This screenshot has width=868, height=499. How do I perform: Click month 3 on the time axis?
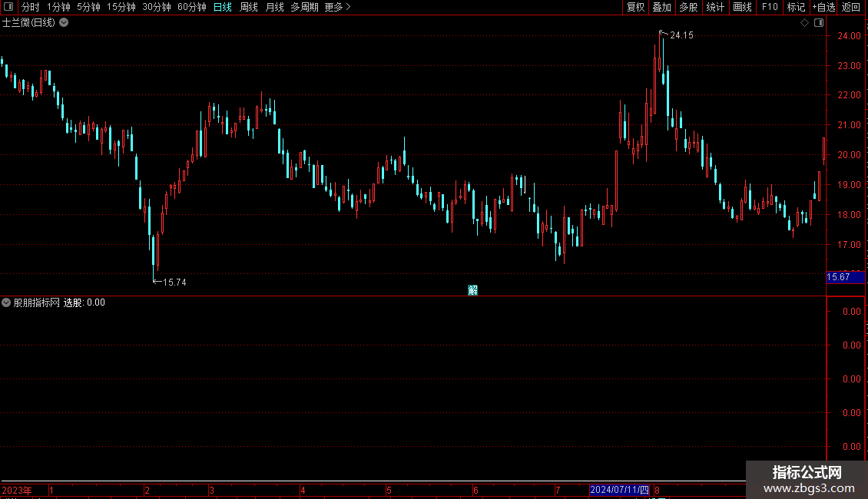point(211,490)
